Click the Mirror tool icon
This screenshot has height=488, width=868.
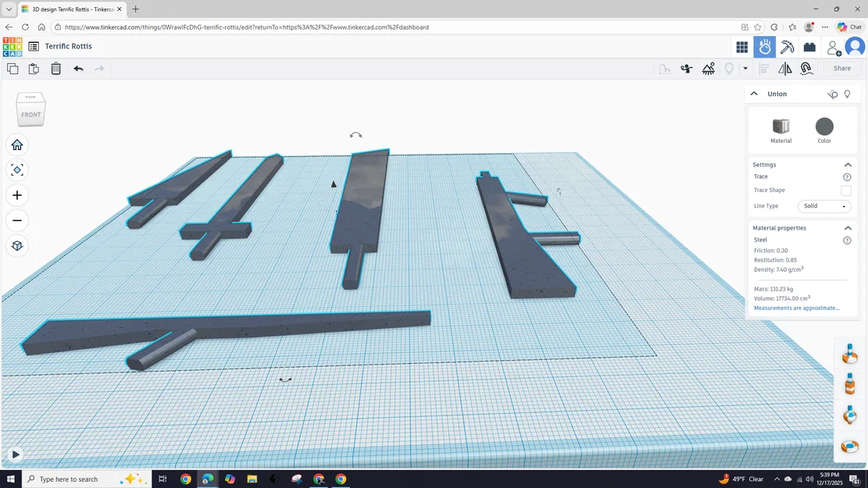[x=784, y=69]
